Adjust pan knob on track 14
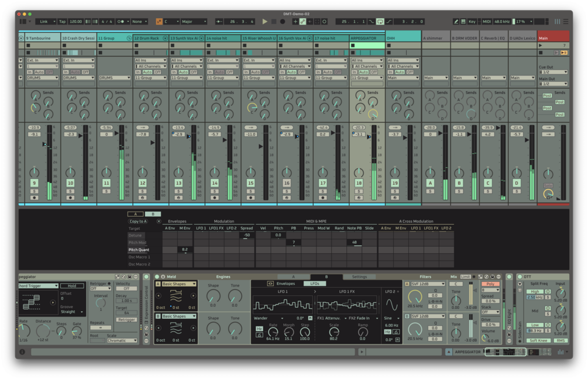The width and height of the screenshot is (588, 379). [215, 173]
